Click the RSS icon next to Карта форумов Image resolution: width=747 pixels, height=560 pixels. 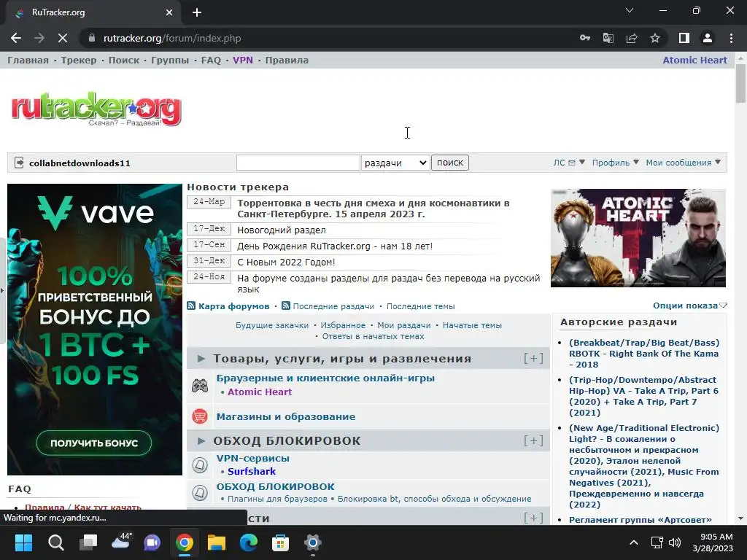pos(191,306)
